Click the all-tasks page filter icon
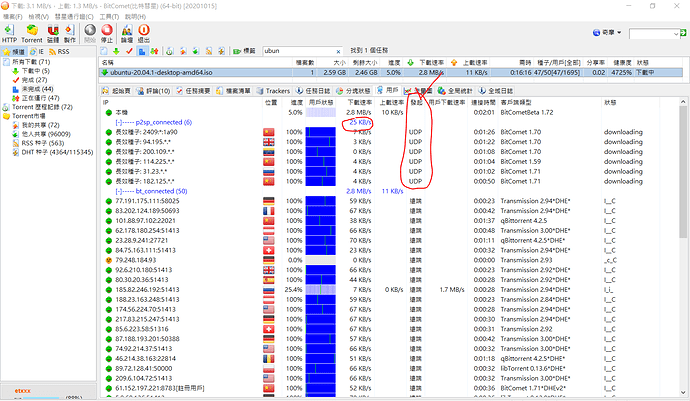The height and width of the screenshot is (401, 690). 104,51
